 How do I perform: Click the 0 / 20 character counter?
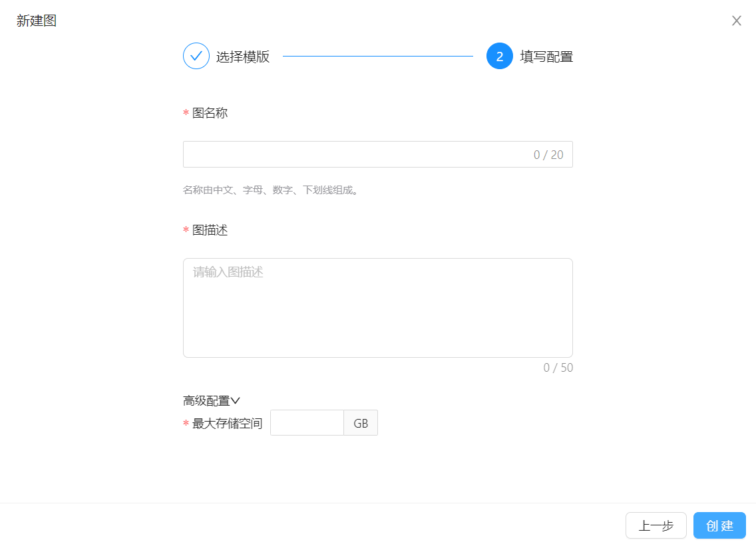548,155
